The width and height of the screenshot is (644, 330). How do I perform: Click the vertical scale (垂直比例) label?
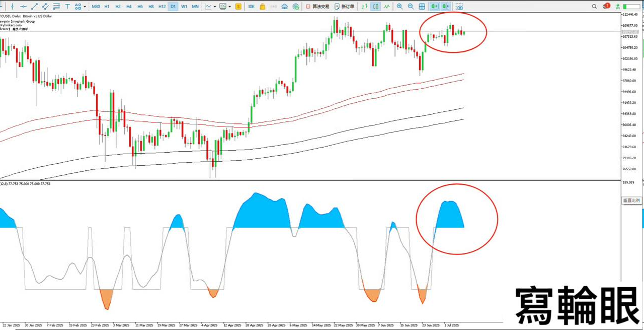pos(631,201)
